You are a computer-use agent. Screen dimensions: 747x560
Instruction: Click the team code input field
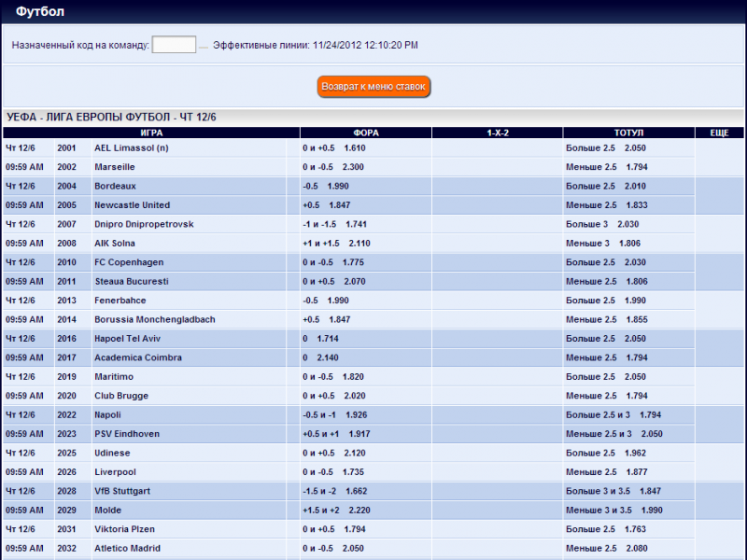pyautogui.click(x=174, y=45)
